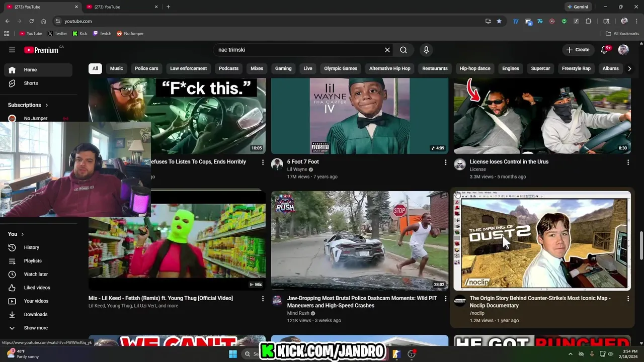Start voice search with microphone icon
The height and width of the screenshot is (362, 644).
coord(426,50)
